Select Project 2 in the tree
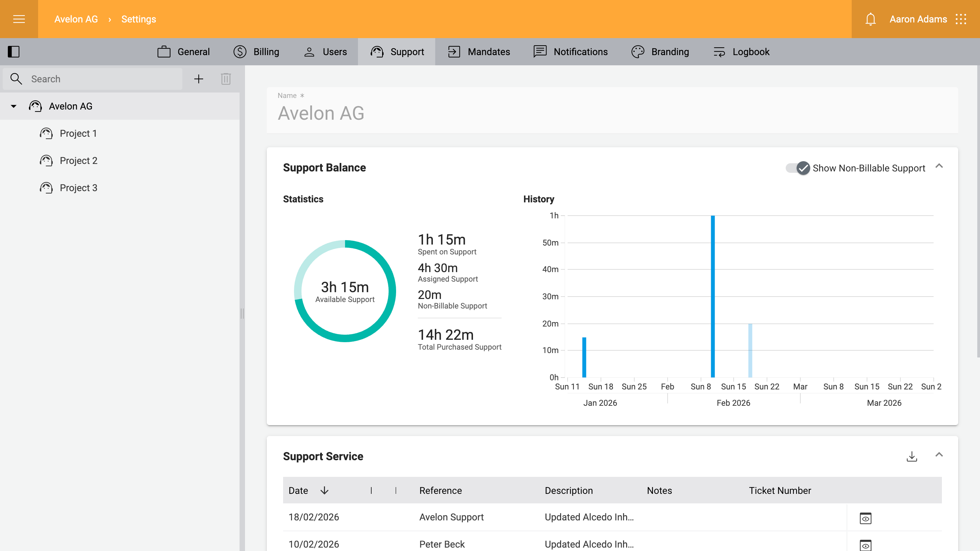This screenshot has width=980, height=551. pyautogui.click(x=78, y=161)
